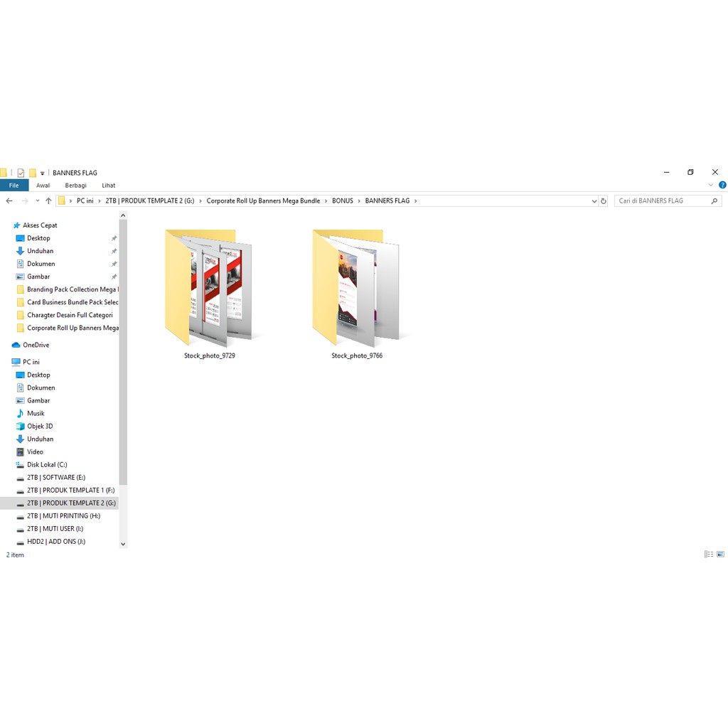
Task: Click Corporate Roll Up Banners Mega Bundle breadcrumb
Action: 263,201
